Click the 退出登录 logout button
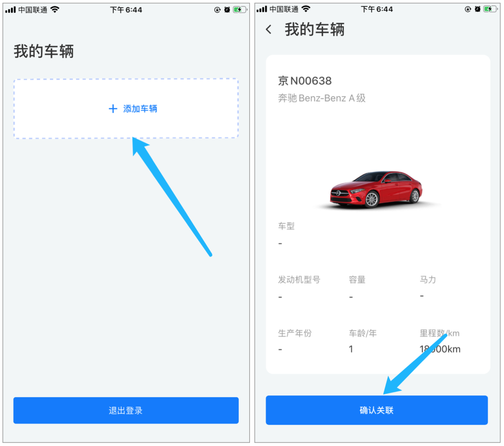Screen dimensions: 504x446 coord(126,410)
